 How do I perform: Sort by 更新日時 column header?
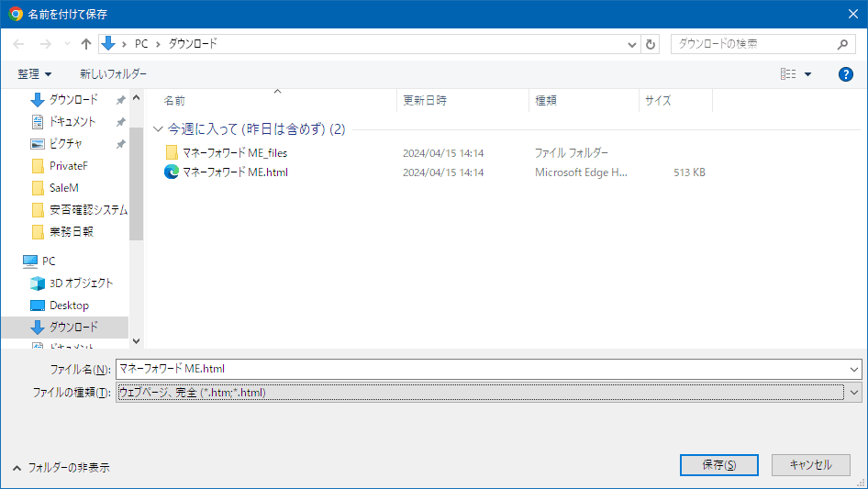coord(424,101)
